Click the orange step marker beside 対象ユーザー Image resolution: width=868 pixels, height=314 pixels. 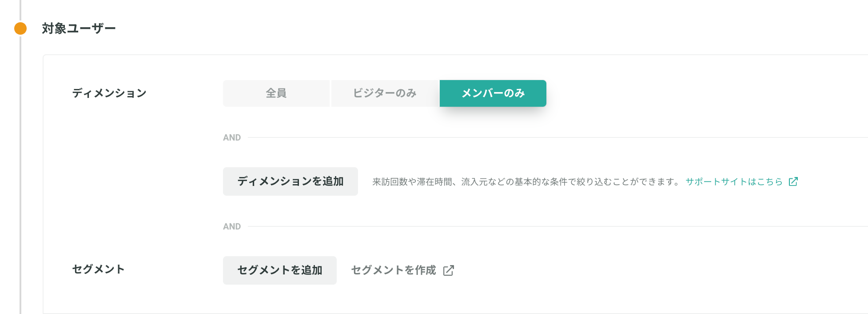[20, 28]
